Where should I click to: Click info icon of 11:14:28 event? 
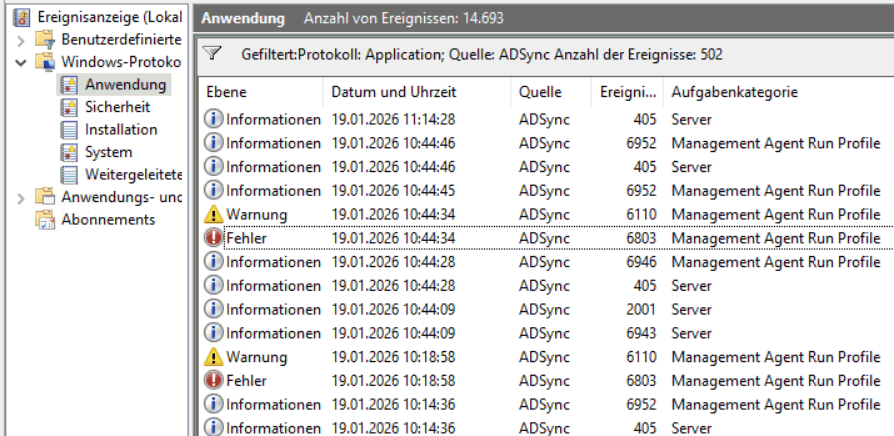[x=214, y=119]
